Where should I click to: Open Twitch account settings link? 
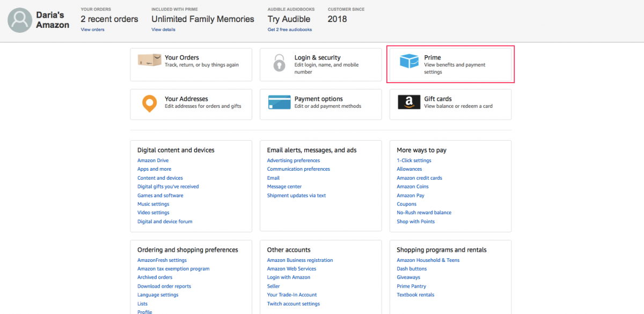pyautogui.click(x=294, y=304)
